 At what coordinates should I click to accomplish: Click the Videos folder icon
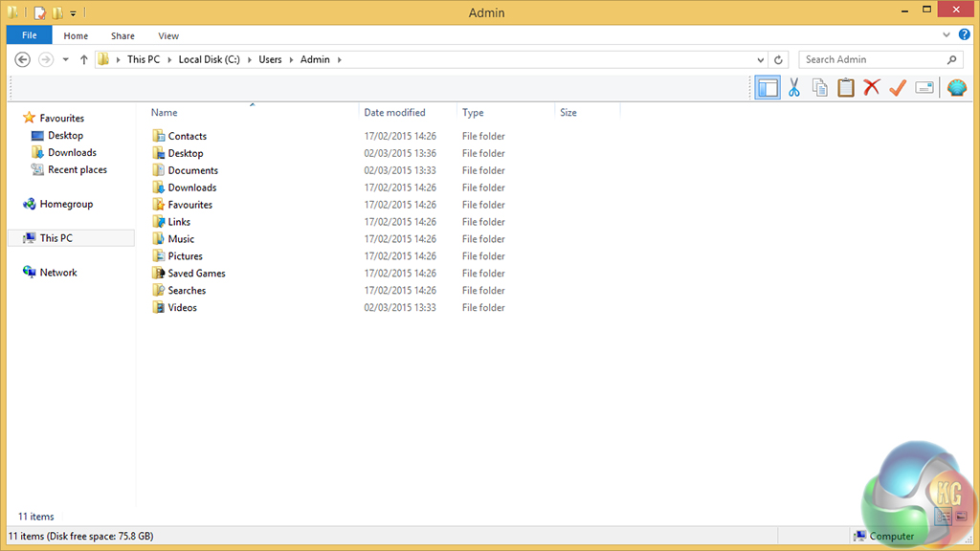(x=159, y=307)
